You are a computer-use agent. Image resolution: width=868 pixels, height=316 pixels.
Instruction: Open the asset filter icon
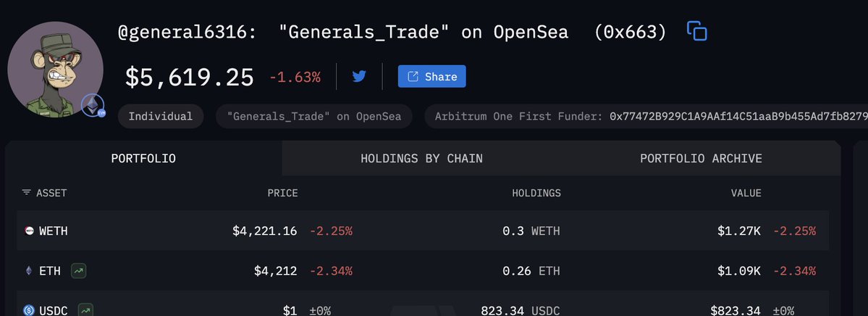click(x=26, y=192)
